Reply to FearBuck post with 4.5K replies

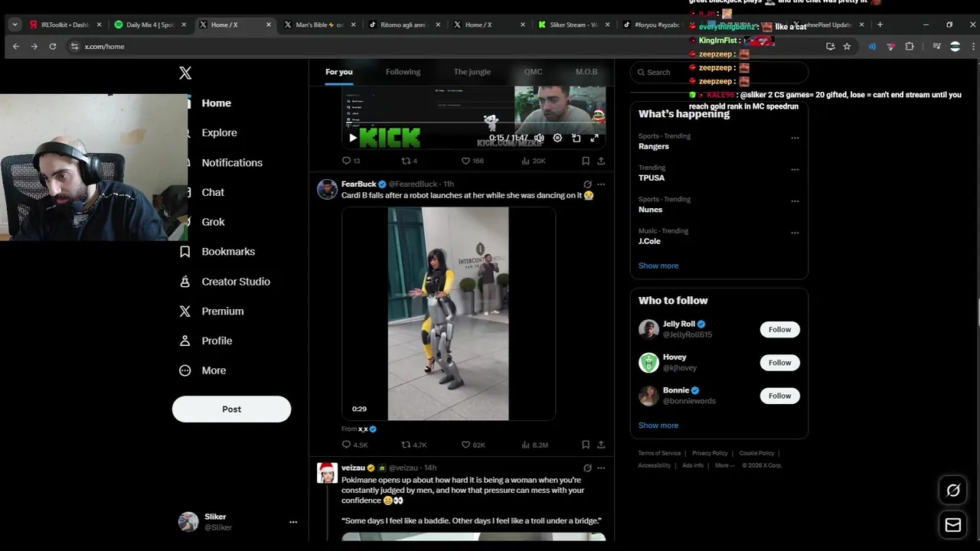(x=354, y=445)
